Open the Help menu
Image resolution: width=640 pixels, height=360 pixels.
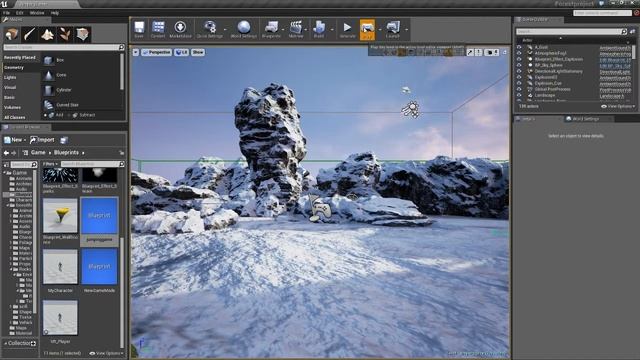click(54, 13)
